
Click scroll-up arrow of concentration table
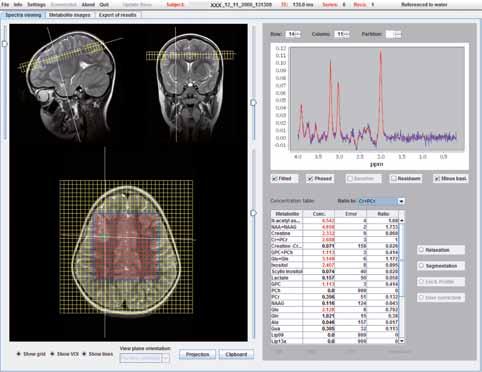coord(402,220)
